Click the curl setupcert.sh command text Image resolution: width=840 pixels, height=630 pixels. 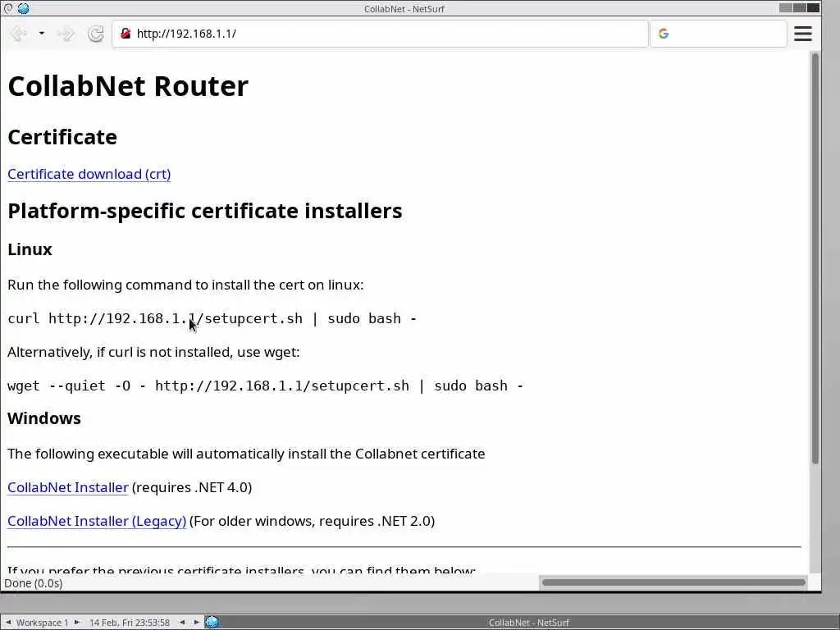point(212,319)
